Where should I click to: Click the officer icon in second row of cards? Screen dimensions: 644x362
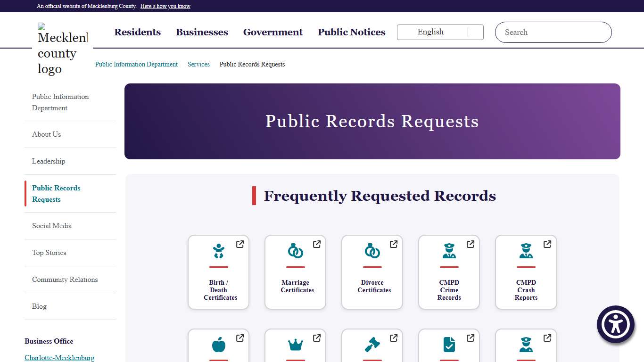526,345
